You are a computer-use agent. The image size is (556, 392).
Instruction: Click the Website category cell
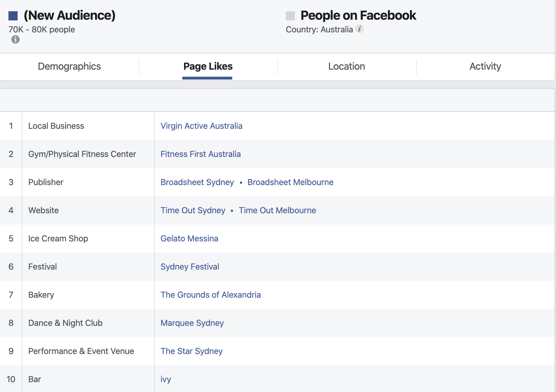click(x=88, y=210)
